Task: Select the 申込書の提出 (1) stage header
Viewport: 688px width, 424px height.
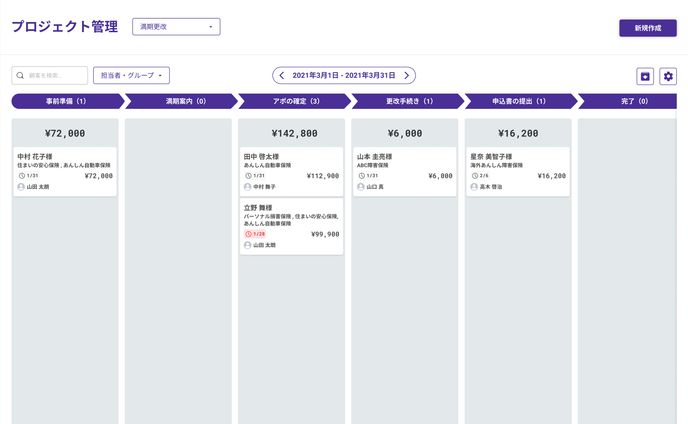Action: 521,101
